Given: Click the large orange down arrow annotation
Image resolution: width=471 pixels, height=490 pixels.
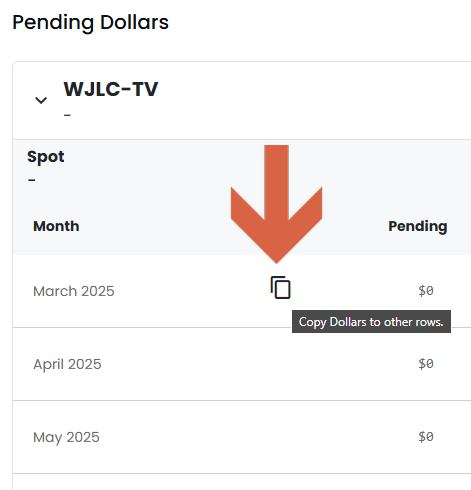Looking at the screenshot, I should [x=276, y=204].
